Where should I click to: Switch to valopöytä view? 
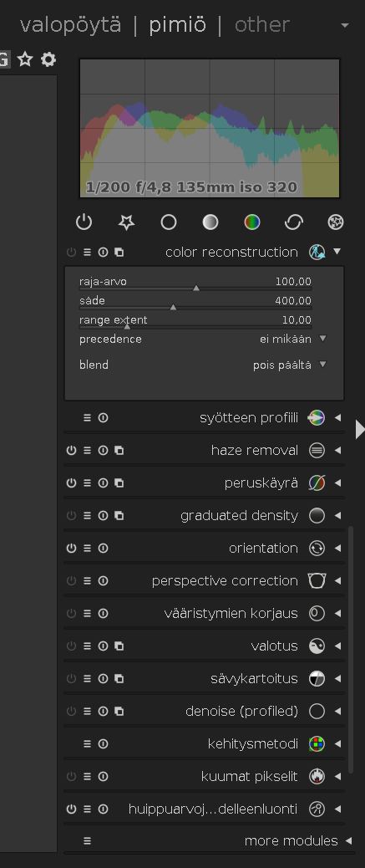[x=70, y=25]
